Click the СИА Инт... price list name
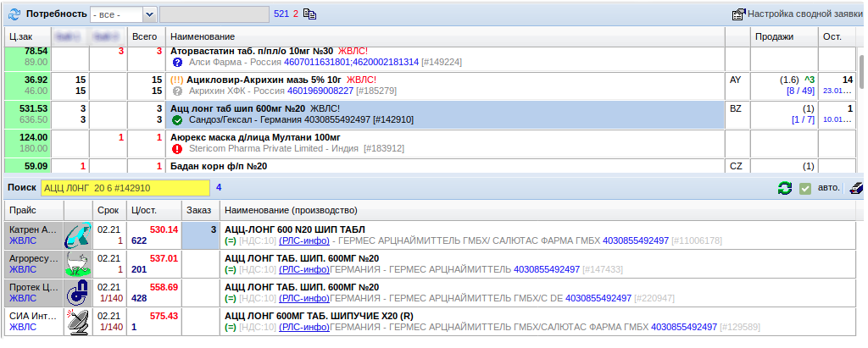The image size is (868, 348). pyautogui.click(x=34, y=315)
